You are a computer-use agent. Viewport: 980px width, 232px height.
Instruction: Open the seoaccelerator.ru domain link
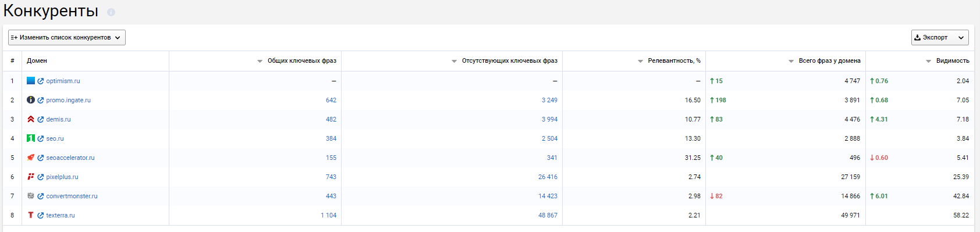pos(70,158)
